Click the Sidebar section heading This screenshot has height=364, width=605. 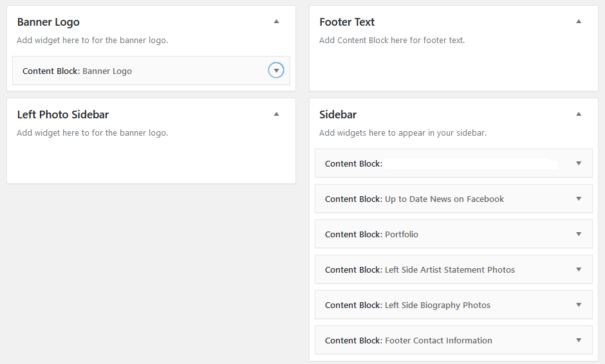click(x=338, y=114)
